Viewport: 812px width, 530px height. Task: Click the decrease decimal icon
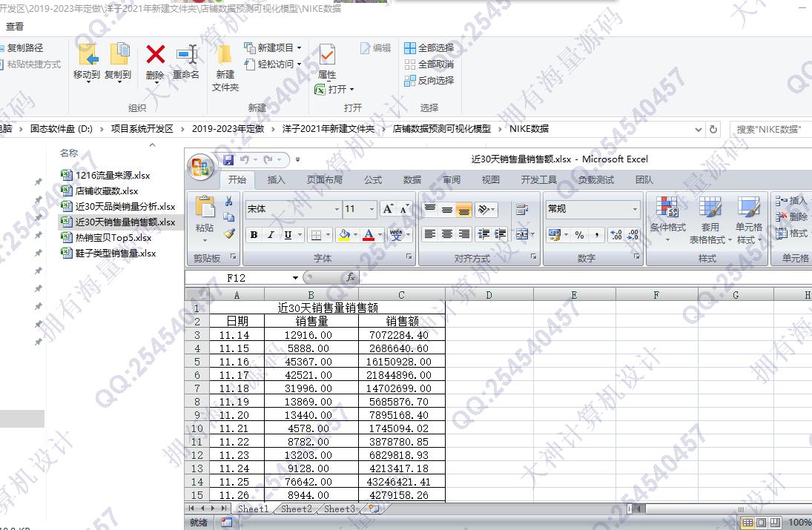click(633, 235)
